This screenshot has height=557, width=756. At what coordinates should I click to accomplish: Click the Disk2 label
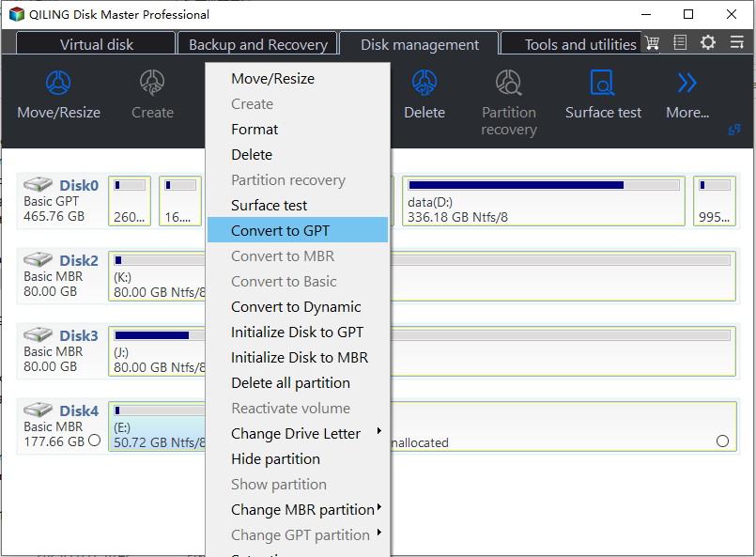pyautogui.click(x=79, y=260)
